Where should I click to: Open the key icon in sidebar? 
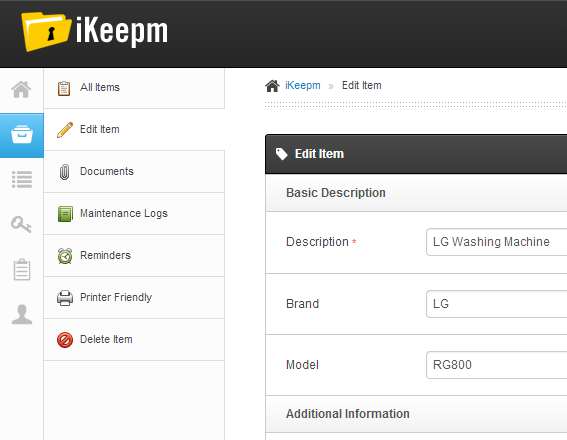point(21,225)
